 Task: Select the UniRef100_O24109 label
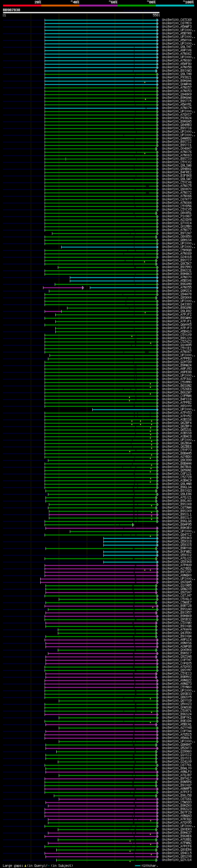(x=177, y=761)
